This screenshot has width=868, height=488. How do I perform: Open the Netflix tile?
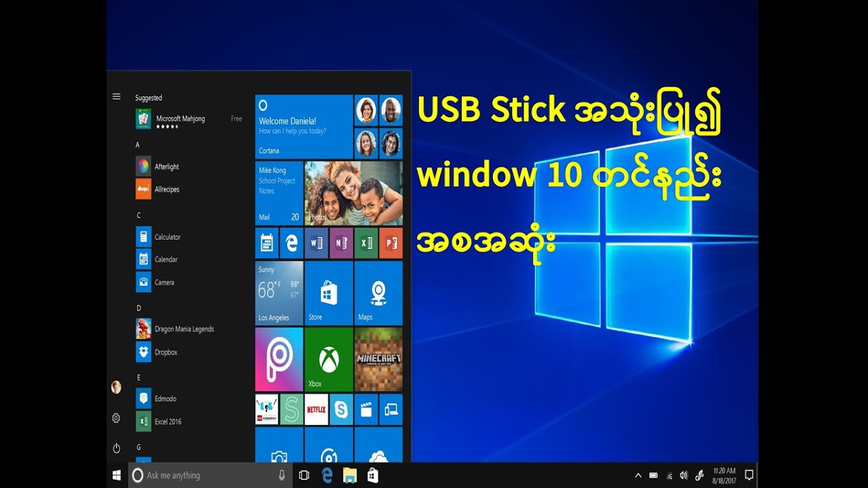316,409
